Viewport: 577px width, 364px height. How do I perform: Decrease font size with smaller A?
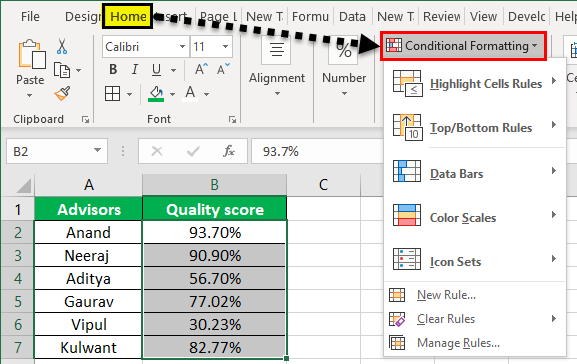tap(223, 69)
